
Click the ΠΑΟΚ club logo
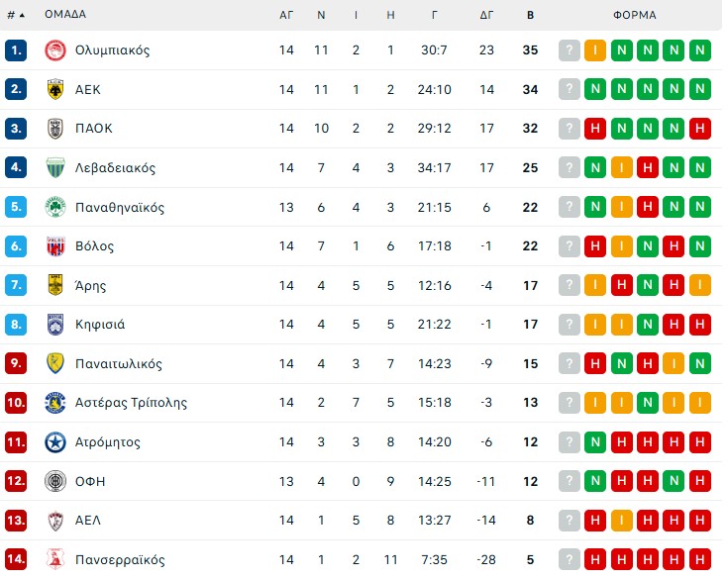click(54, 129)
